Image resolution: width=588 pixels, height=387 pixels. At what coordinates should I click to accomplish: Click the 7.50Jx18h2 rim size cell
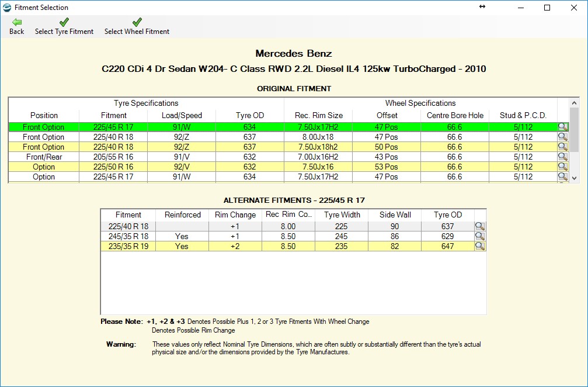[x=318, y=147]
